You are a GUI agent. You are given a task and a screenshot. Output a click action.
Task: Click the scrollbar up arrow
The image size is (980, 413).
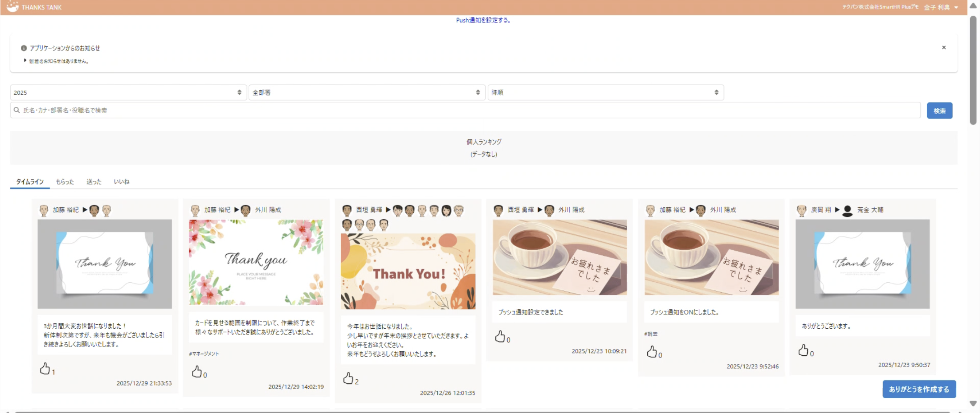click(973, 6)
